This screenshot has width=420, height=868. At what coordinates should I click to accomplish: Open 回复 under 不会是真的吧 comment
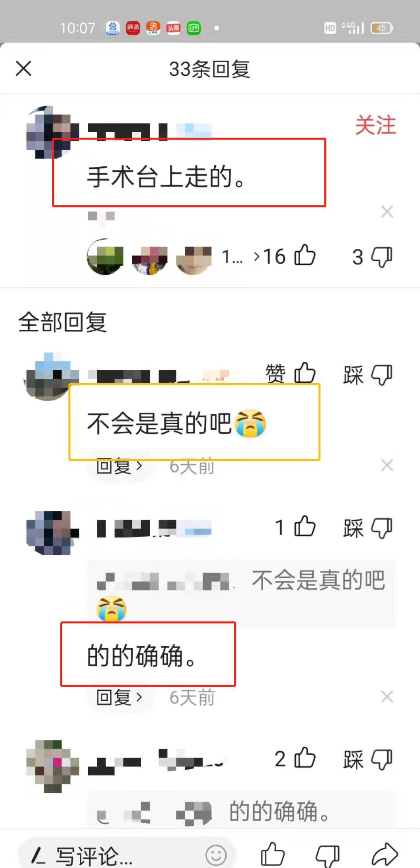[119, 465]
